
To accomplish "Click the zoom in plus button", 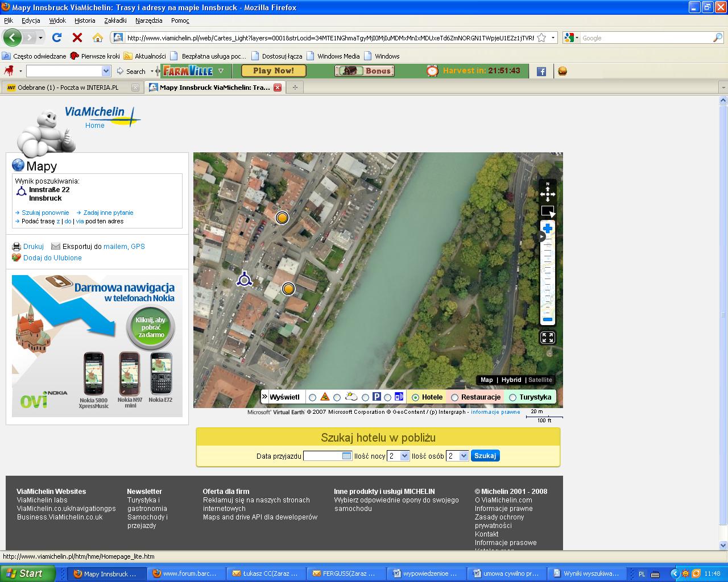I will click(x=547, y=228).
